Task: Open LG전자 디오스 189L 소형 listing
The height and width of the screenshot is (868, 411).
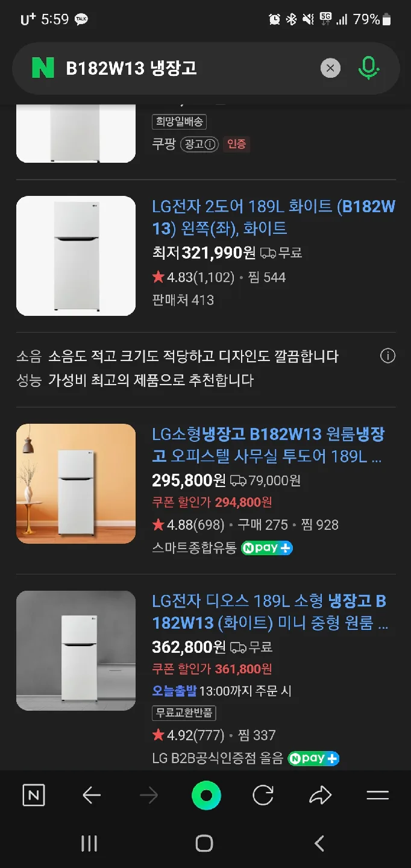Action: pyautogui.click(x=269, y=612)
